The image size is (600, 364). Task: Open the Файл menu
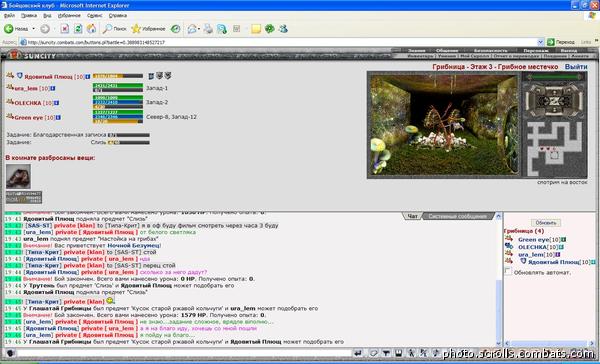[x=9, y=16]
